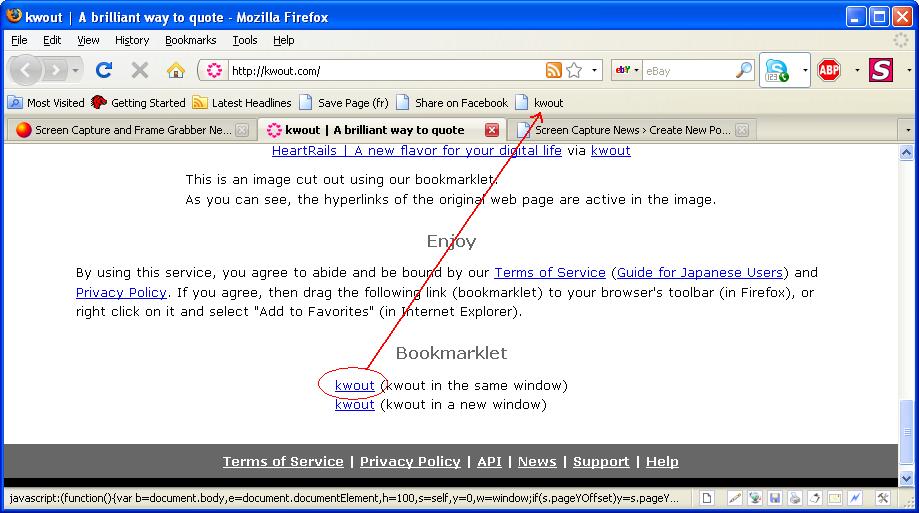919x513 pixels.
Task: Open the Help menu
Action: click(284, 40)
